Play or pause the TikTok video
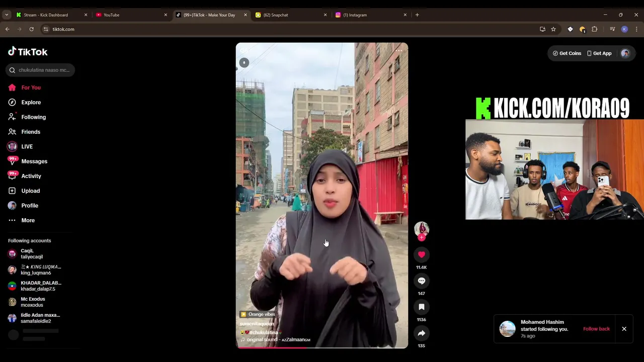This screenshot has width=644, height=362. coord(322,195)
